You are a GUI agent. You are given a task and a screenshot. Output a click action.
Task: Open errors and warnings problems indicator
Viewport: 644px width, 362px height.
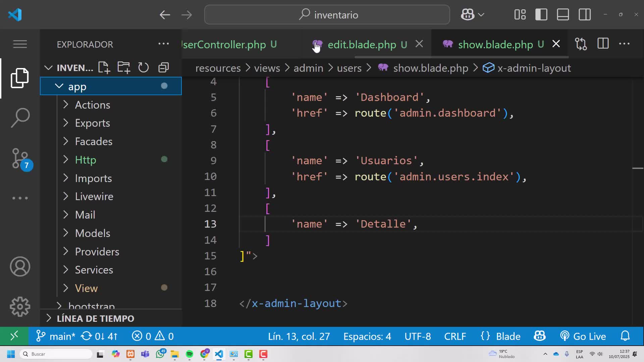(x=153, y=336)
